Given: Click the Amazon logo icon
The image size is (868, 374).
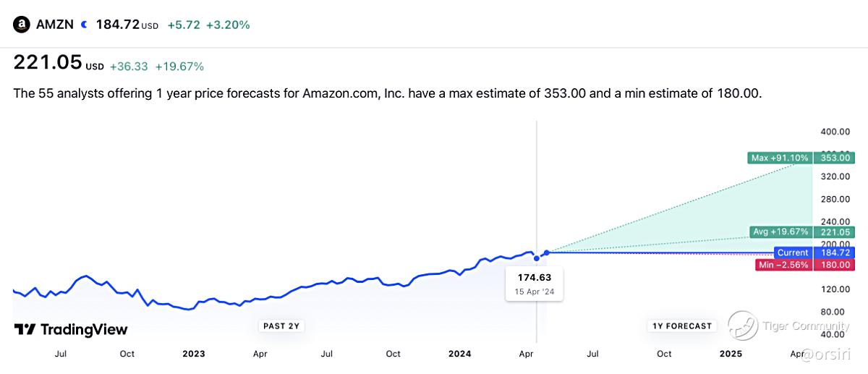Looking at the screenshot, I should tap(22, 24).
